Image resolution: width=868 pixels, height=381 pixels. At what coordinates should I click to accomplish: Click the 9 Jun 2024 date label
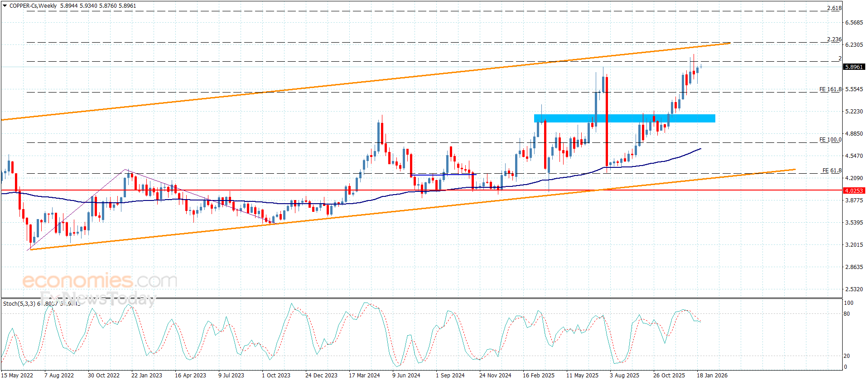point(406,375)
